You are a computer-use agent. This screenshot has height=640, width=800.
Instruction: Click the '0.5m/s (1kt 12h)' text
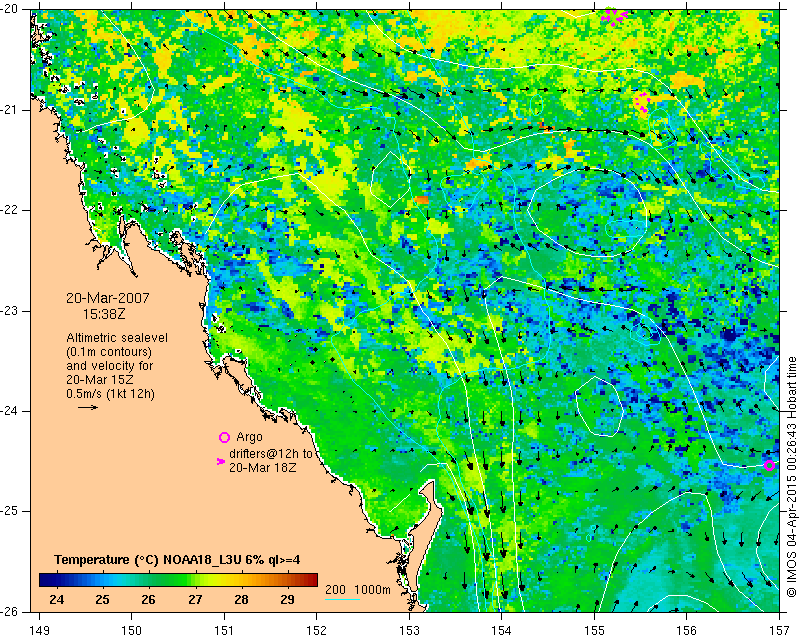[x=110, y=394]
